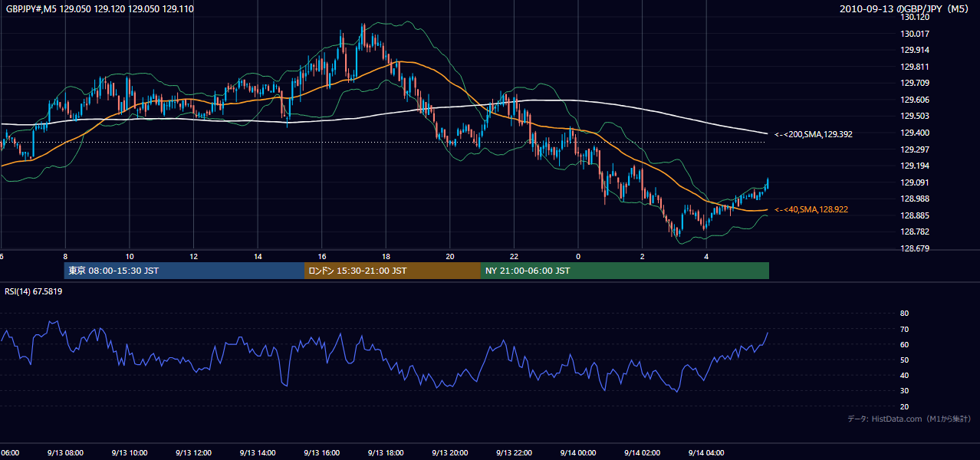Click the 9/13 14:00 bottom time label
This screenshot has width=980, height=460.
(257, 453)
